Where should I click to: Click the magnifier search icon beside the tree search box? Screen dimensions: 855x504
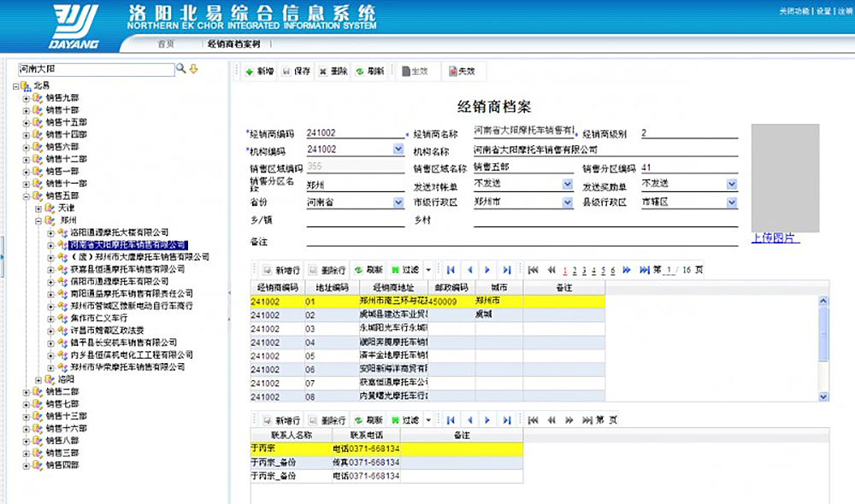180,68
